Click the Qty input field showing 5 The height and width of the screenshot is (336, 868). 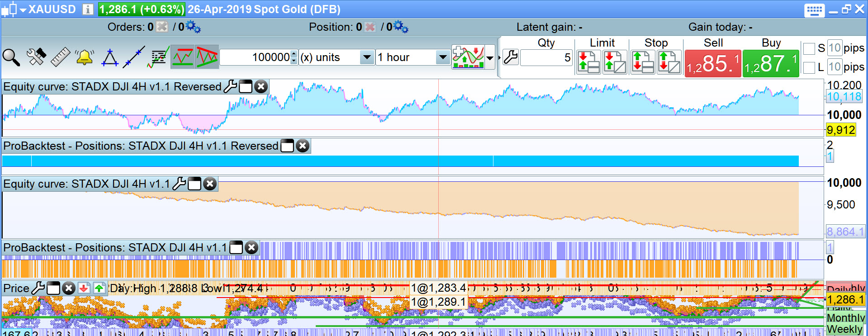click(546, 57)
